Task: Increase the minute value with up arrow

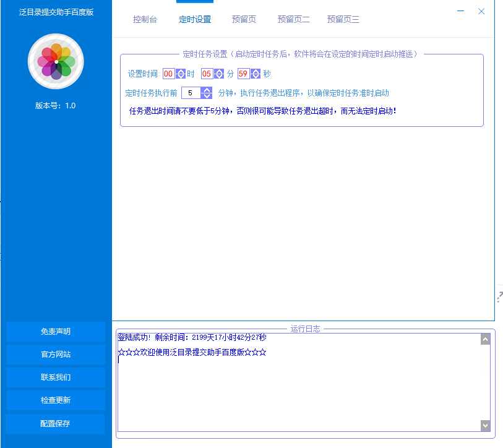Action: pos(219,71)
